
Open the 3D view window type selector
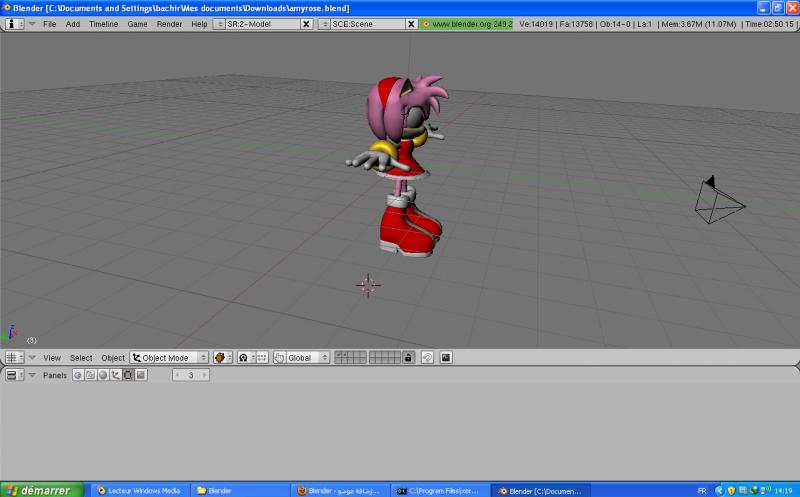[14, 358]
